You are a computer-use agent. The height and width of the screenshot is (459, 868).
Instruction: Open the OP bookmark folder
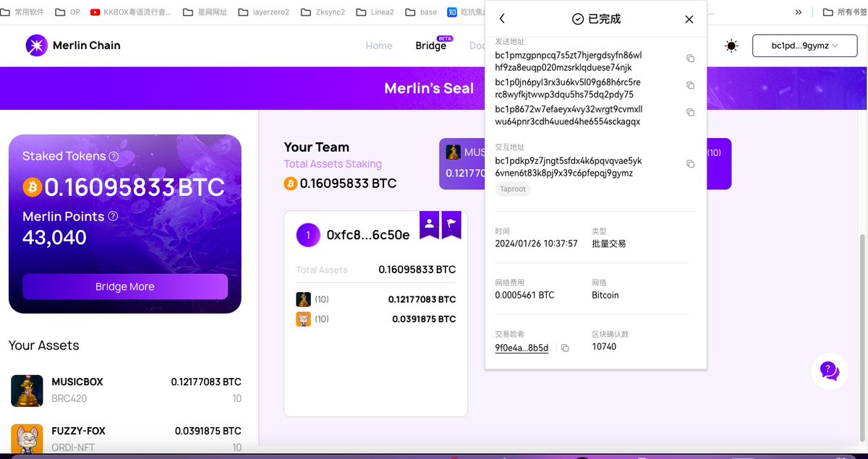[x=69, y=12]
